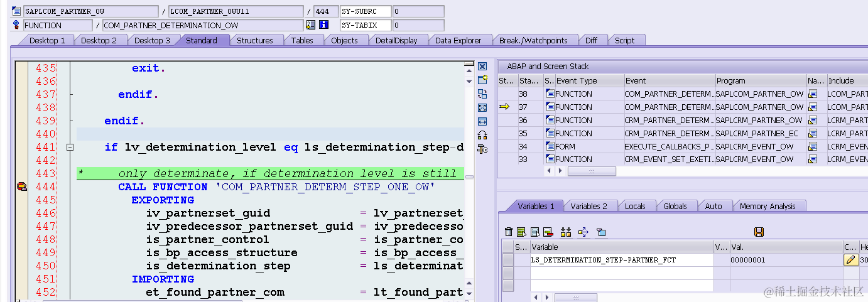Open the Script tab
This screenshot has width=868, height=302.
[x=624, y=40]
